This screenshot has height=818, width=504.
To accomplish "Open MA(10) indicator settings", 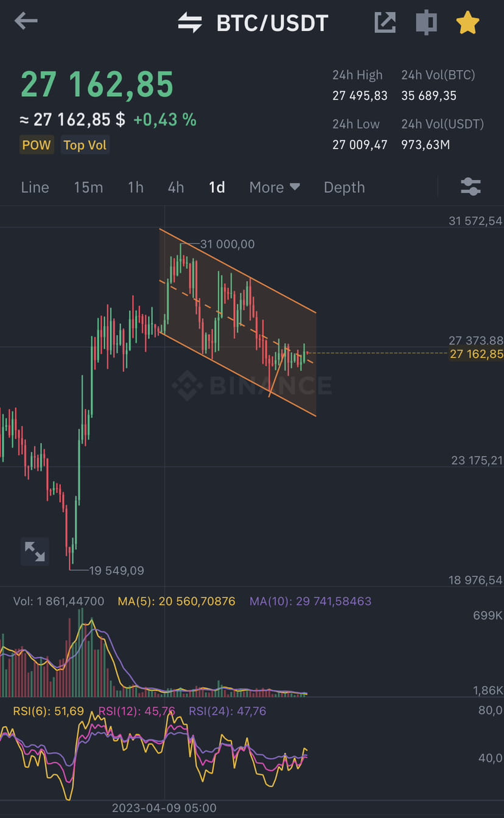I will [310, 601].
